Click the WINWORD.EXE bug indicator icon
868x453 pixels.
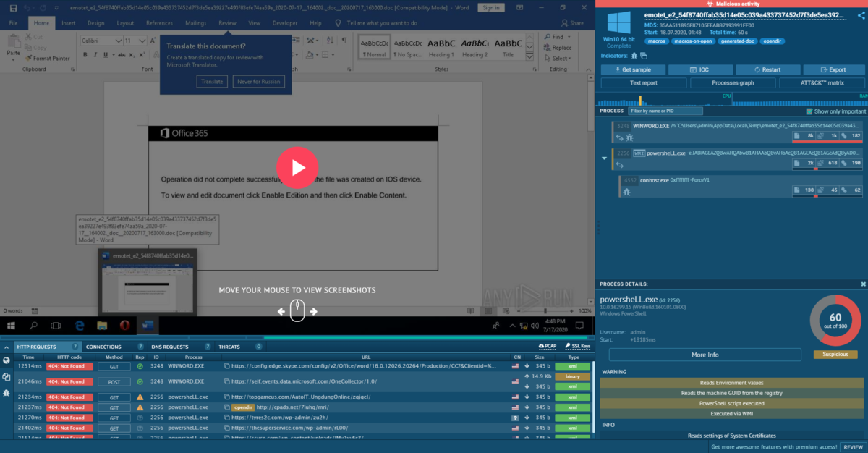(630, 137)
